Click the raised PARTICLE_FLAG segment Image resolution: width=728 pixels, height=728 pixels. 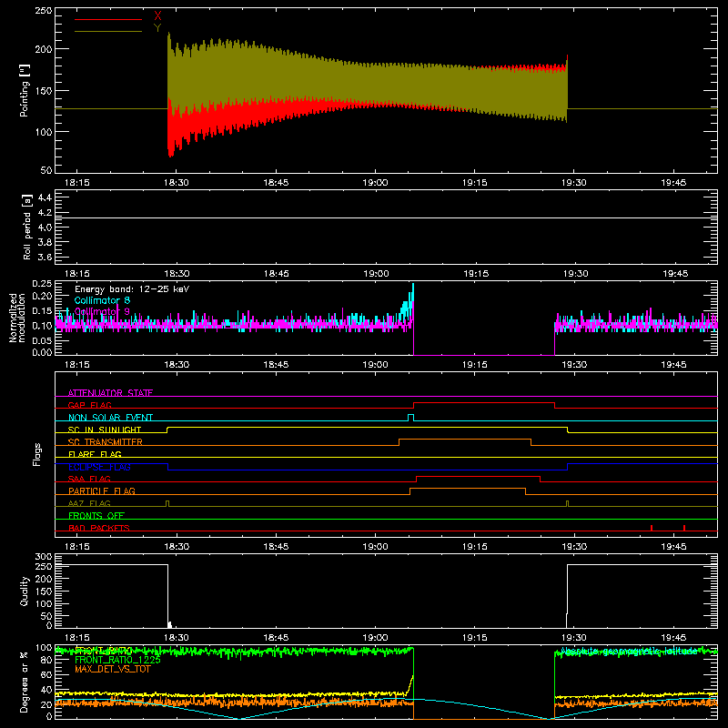[x=468, y=489]
